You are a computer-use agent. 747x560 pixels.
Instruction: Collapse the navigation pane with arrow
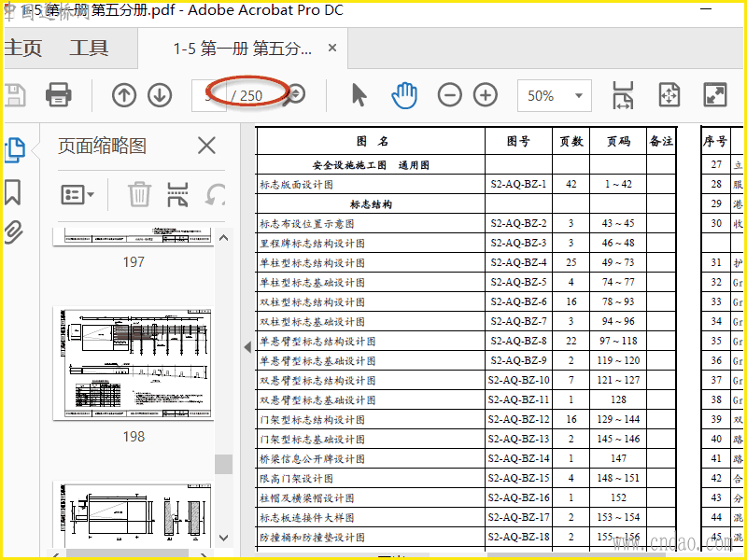[x=247, y=347]
